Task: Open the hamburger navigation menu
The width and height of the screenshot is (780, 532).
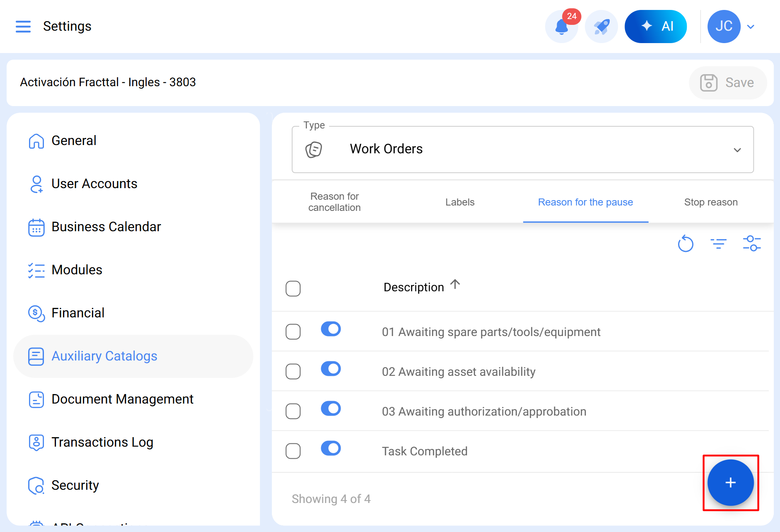Action: point(23,27)
